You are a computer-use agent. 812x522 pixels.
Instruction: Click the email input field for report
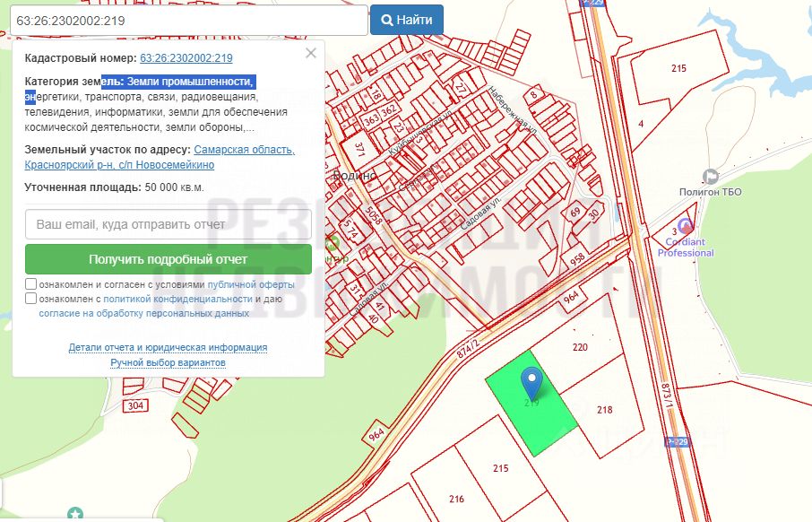click(x=168, y=224)
